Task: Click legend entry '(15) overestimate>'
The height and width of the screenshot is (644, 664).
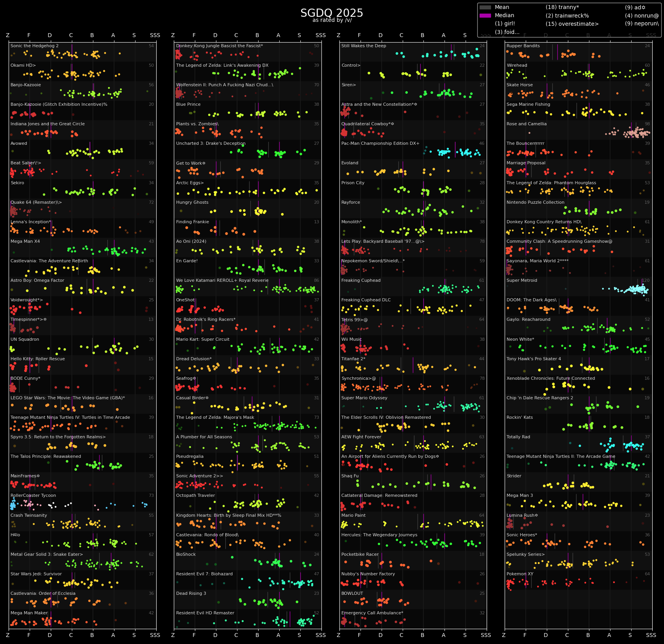Action: tap(572, 24)
